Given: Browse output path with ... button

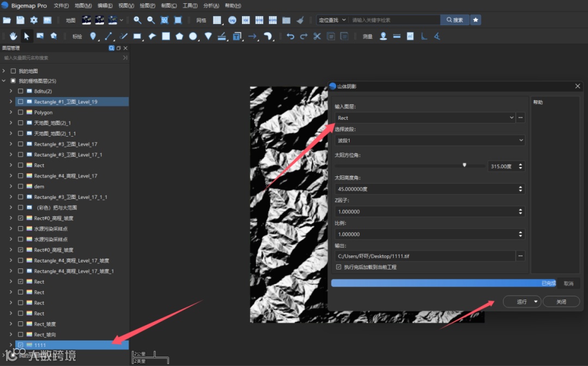Looking at the screenshot, I should 520,256.
